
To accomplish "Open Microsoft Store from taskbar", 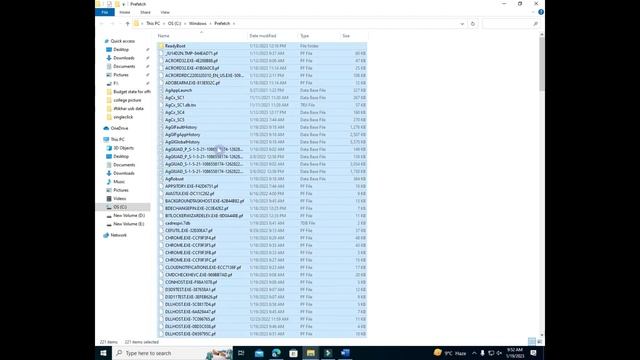I will (293, 353).
